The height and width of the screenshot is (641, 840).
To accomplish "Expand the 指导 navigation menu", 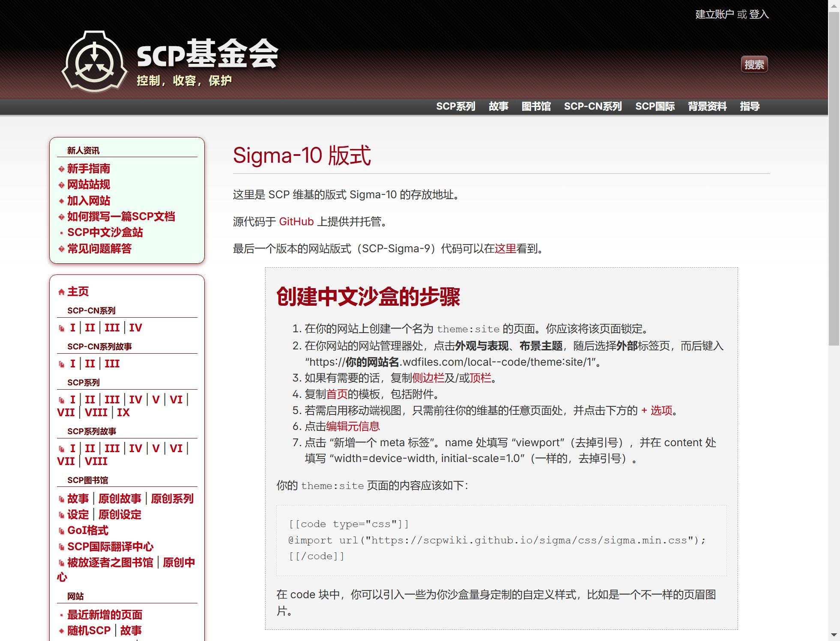I will tap(749, 106).
